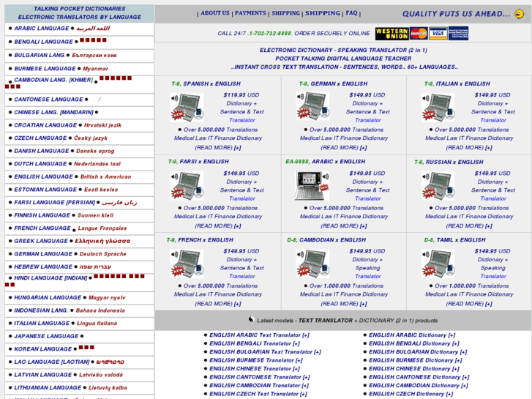The height and width of the screenshot is (399, 532).
Task: Select Arabic Language in sidebar
Action: coord(42,29)
